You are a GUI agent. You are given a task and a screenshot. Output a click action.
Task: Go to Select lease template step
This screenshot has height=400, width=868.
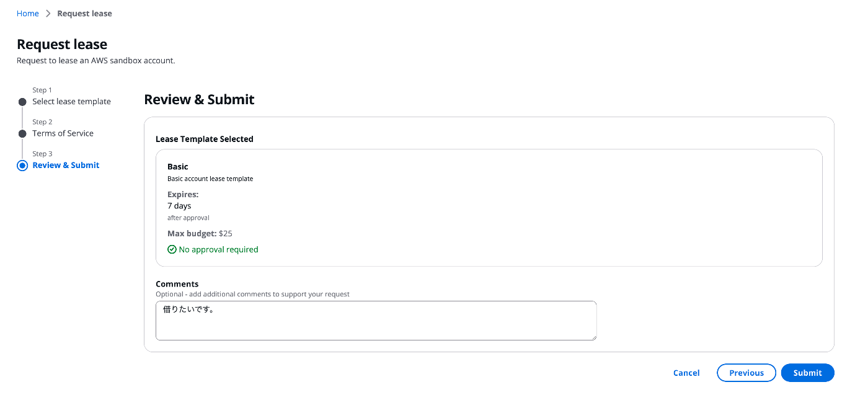point(71,102)
